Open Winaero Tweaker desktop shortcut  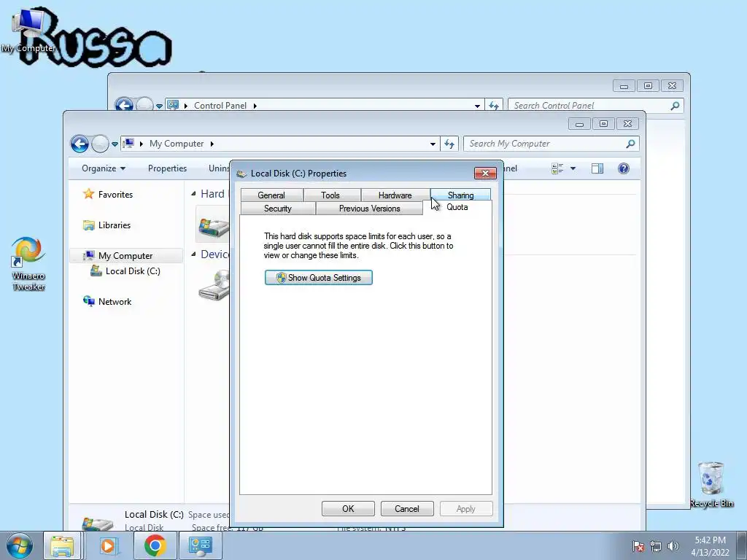coord(28,264)
